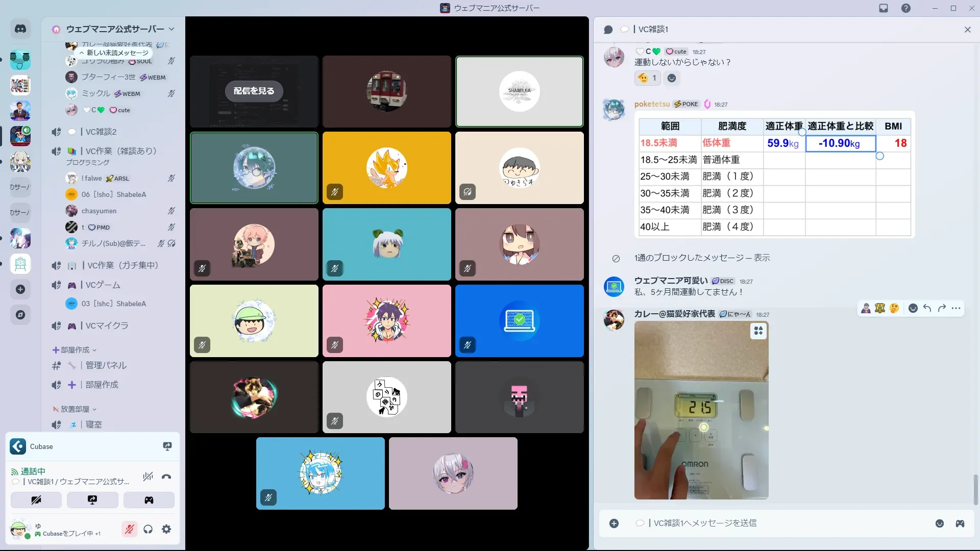Add a server plus icon
Image resolution: width=980 pixels, height=551 pixels.
click(x=20, y=289)
